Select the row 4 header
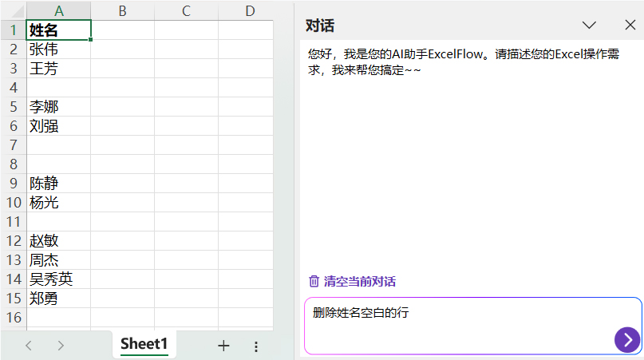The image size is (644, 360). (x=13, y=88)
